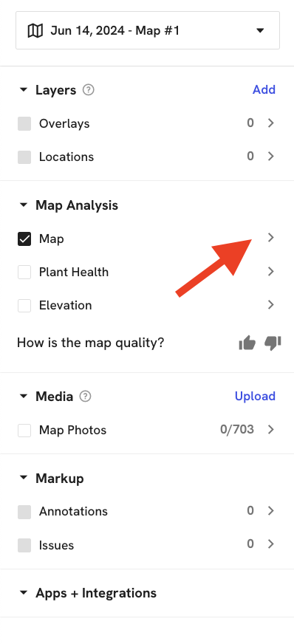The height and width of the screenshot is (644, 294).
Task: Click the Upload media link
Action: (x=255, y=396)
